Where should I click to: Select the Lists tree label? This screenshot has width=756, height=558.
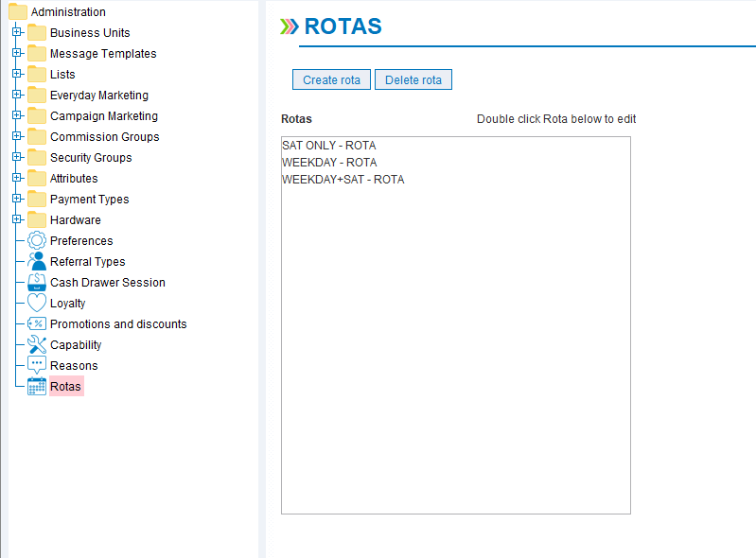62,74
